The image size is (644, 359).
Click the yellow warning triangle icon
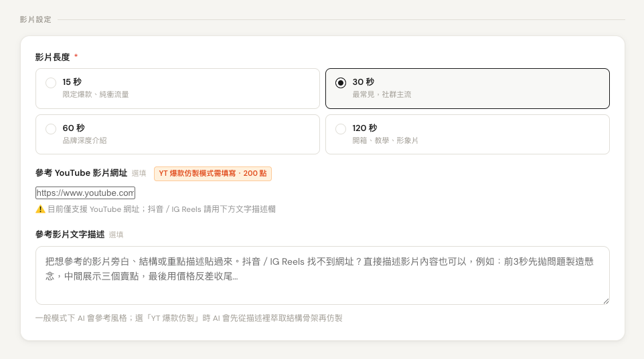[40, 209]
